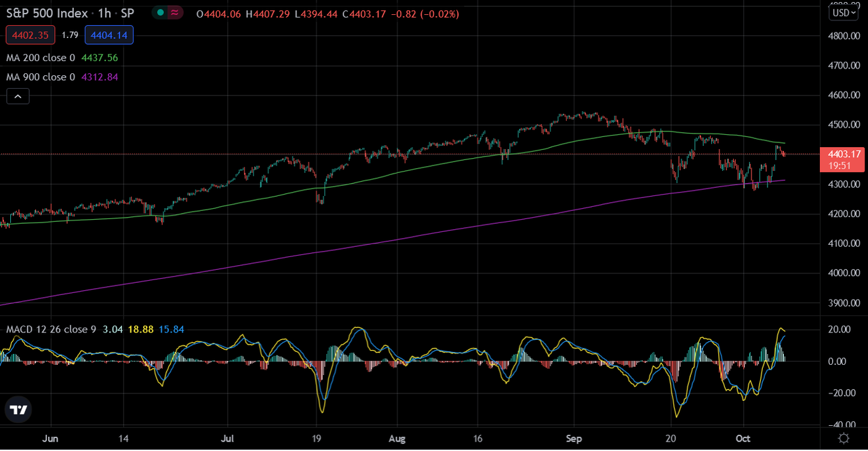Click the S&P 500 Index symbol title
The height and width of the screenshot is (451, 868).
[47, 14]
